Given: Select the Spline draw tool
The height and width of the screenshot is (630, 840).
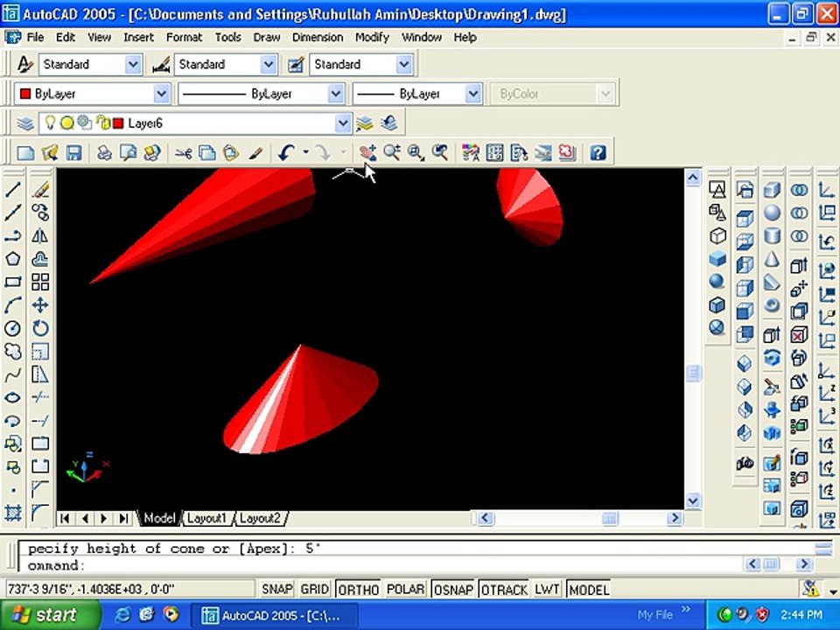Looking at the screenshot, I should tap(13, 374).
